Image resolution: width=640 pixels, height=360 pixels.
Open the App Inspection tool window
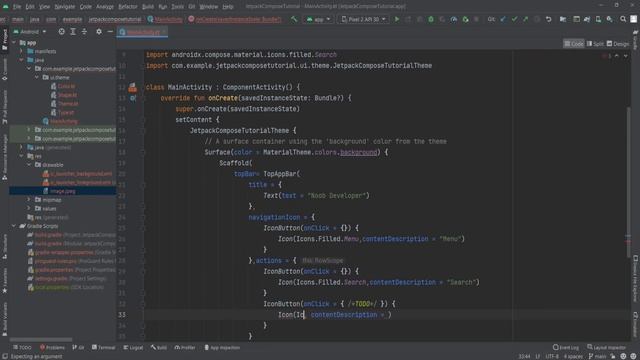[x=222, y=347]
